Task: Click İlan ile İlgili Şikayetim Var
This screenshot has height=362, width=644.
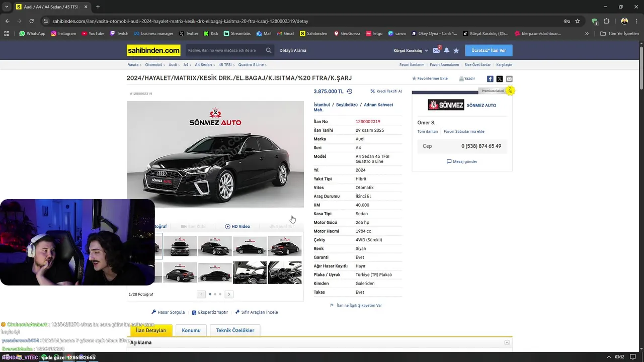Action: 356,305
